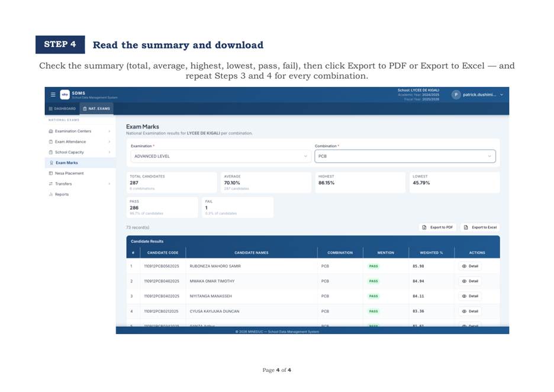Screen dimensions: 554x392
Task: Click the Exam Marks page heading
Action: coord(143,127)
